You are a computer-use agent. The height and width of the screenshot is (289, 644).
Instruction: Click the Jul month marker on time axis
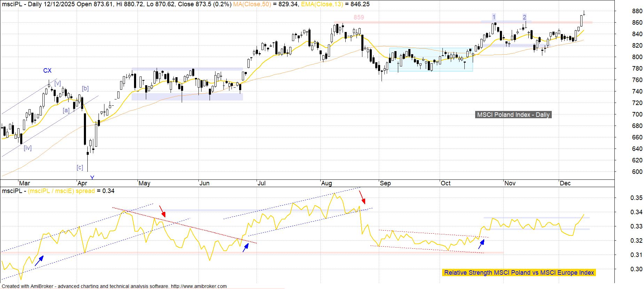(x=261, y=183)
